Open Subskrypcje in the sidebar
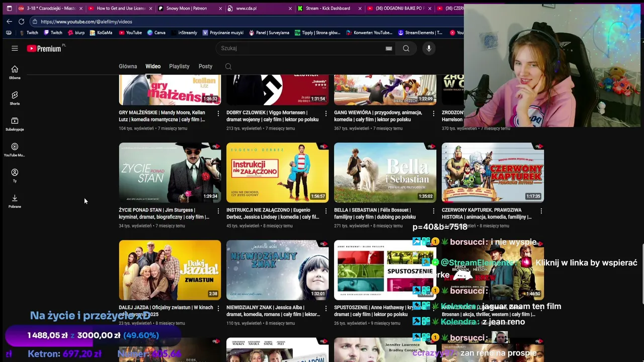 tap(15, 124)
